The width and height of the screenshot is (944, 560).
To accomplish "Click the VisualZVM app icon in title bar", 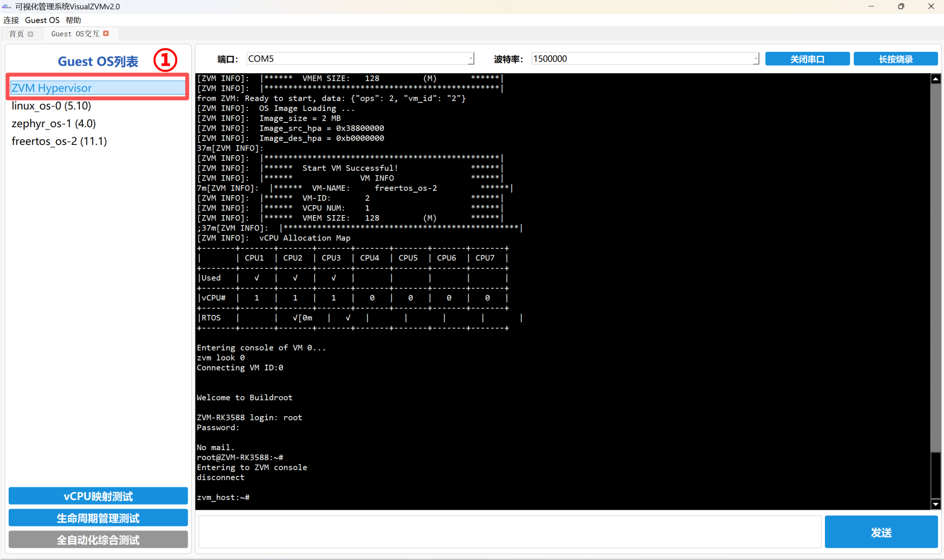I will (x=7, y=7).
